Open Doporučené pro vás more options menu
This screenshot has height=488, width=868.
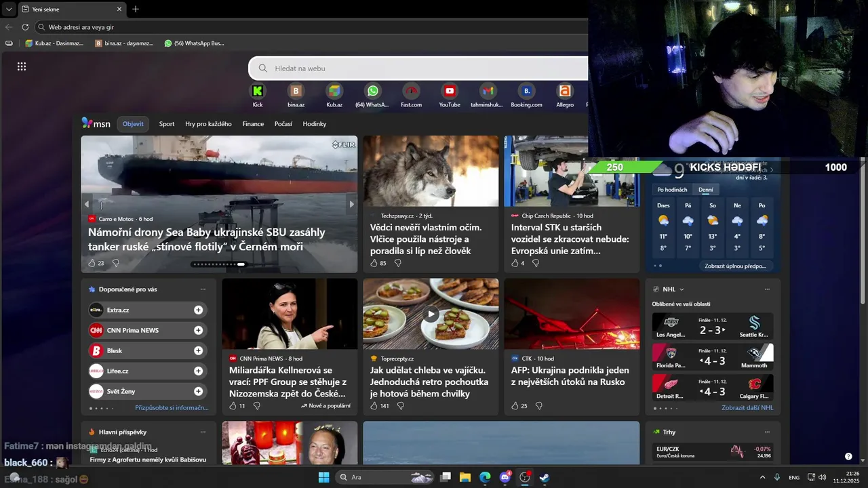coord(203,289)
